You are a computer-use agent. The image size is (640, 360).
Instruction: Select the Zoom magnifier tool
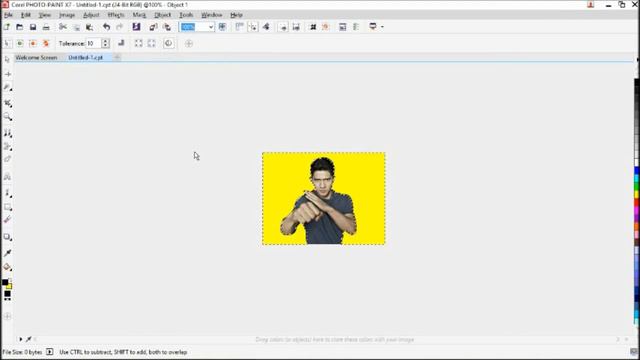point(7,118)
